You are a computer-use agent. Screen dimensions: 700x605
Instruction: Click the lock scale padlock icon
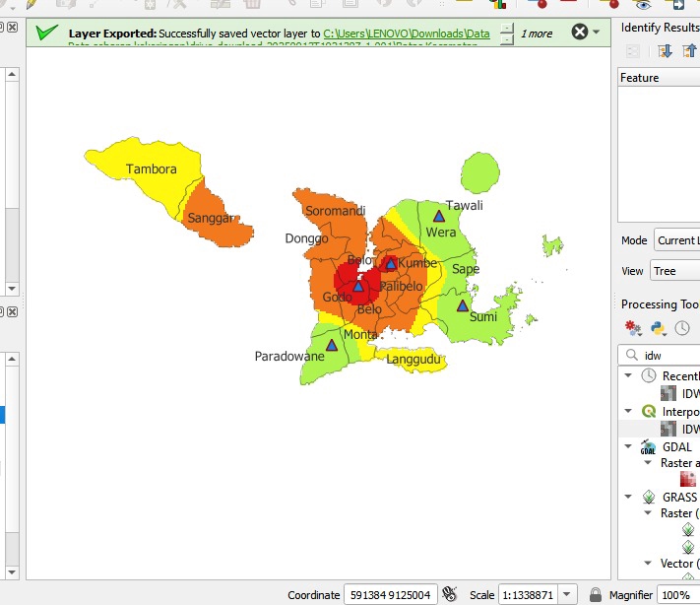pos(595,594)
